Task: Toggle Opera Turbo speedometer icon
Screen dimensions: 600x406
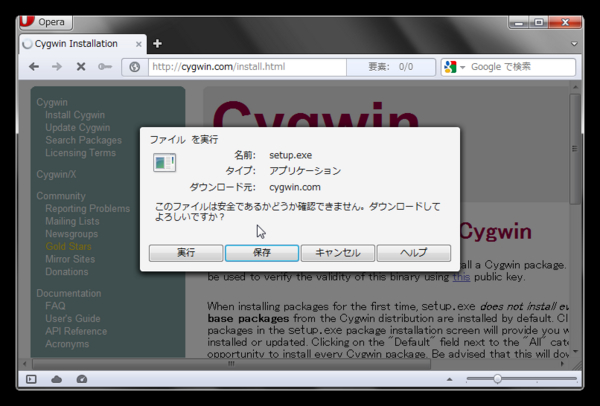Action: coord(82,379)
